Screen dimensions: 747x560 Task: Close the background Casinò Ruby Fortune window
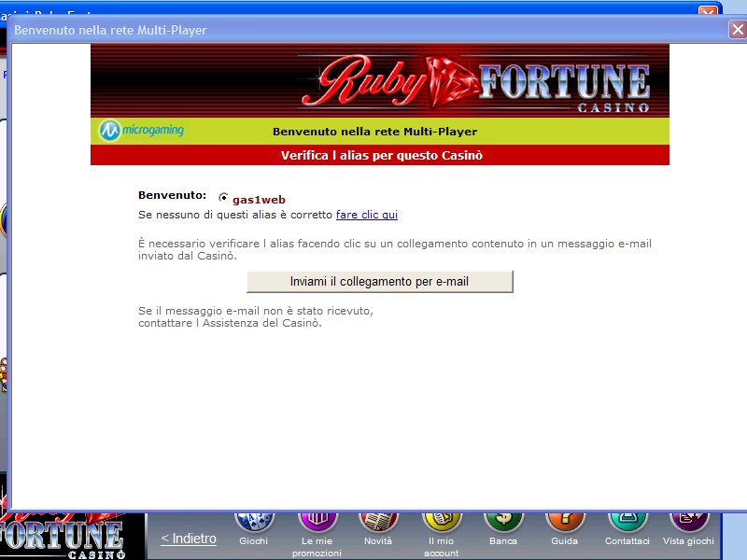click(x=708, y=11)
